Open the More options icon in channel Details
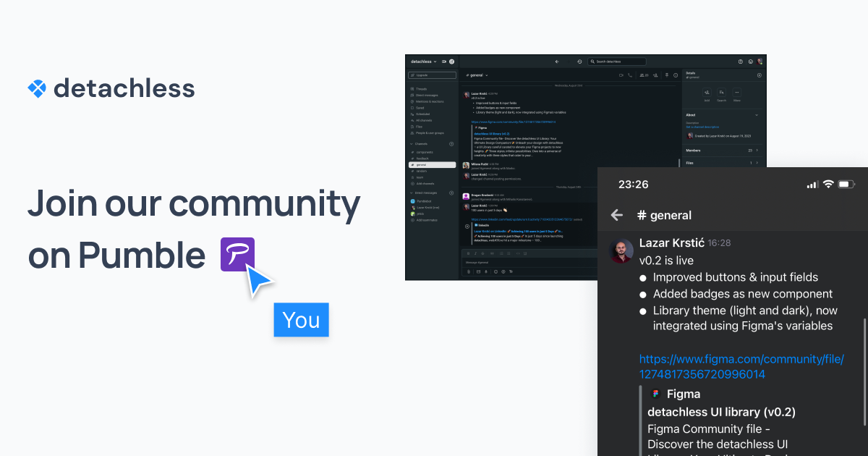Image resolution: width=868 pixels, height=456 pixels. coord(736,93)
